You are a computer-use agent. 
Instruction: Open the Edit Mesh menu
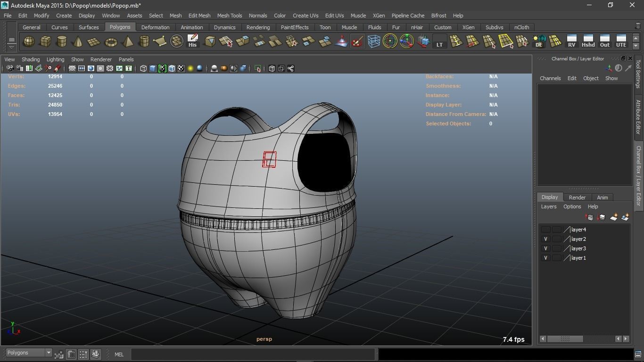pyautogui.click(x=199, y=16)
